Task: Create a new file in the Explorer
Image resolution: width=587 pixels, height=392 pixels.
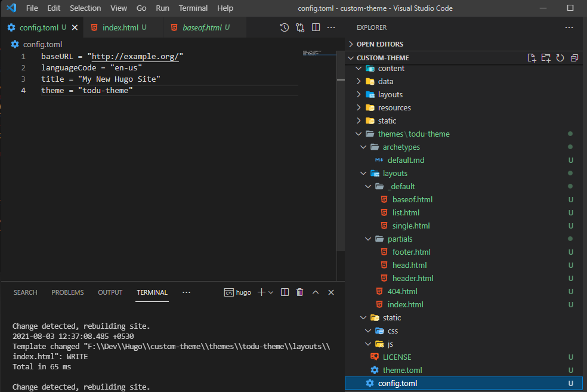Action: [532, 57]
